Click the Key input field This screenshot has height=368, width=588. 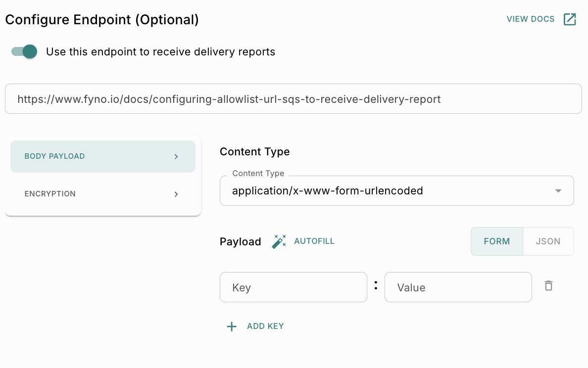tap(293, 287)
